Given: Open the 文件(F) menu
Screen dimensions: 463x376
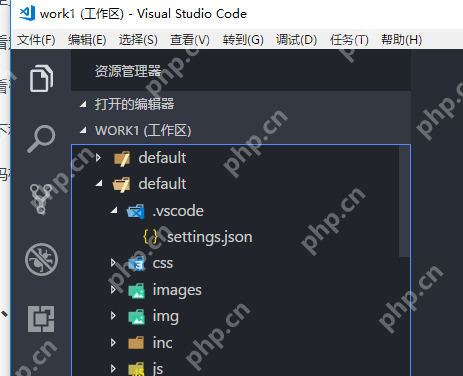Looking at the screenshot, I should point(36,40).
